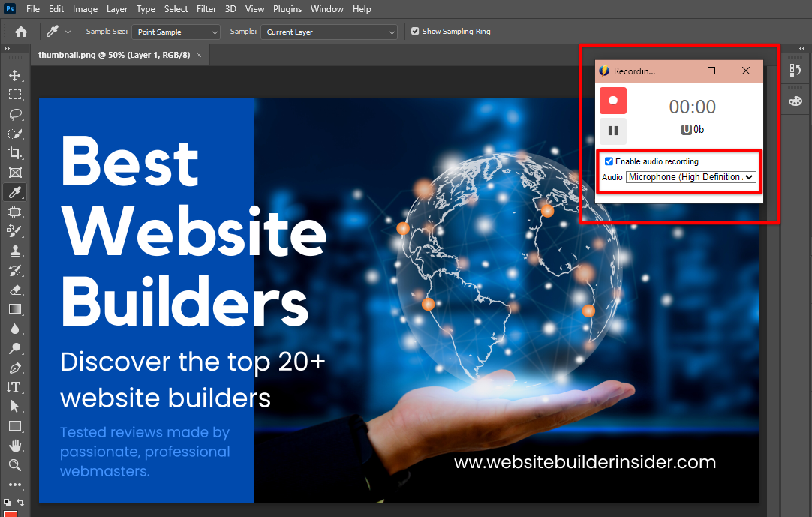Close the Recording window
This screenshot has width=812, height=517.
pyautogui.click(x=746, y=71)
